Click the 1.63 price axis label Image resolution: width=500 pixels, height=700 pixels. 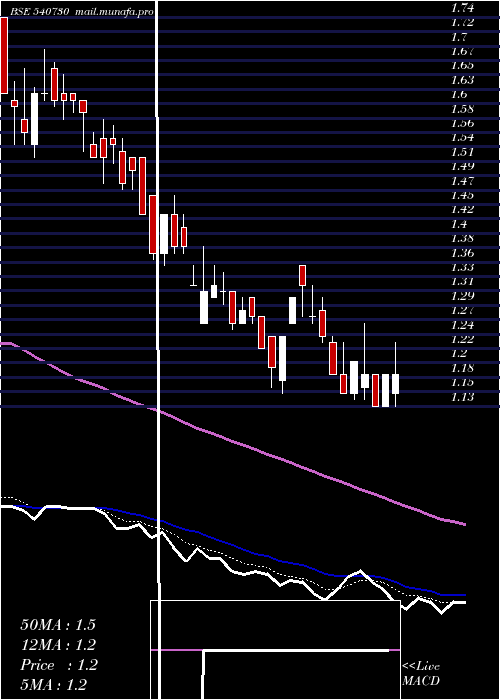462,80
